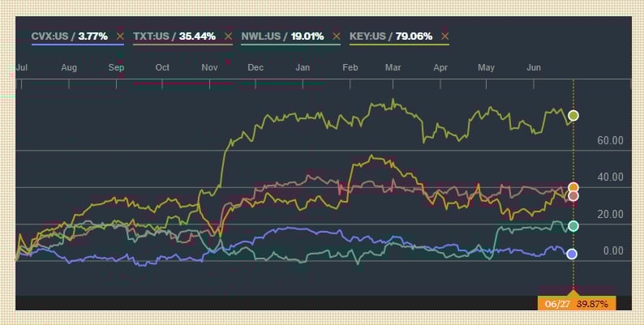Click the Aug month label
Image resolution: width=644 pixels, height=325 pixels.
(x=69, y=67)
